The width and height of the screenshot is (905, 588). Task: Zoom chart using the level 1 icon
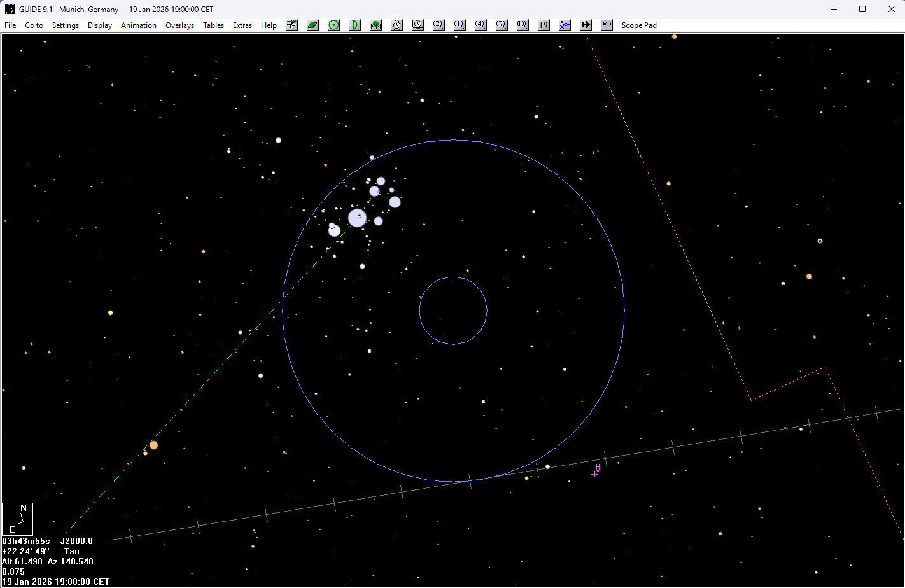click(460, 25)
